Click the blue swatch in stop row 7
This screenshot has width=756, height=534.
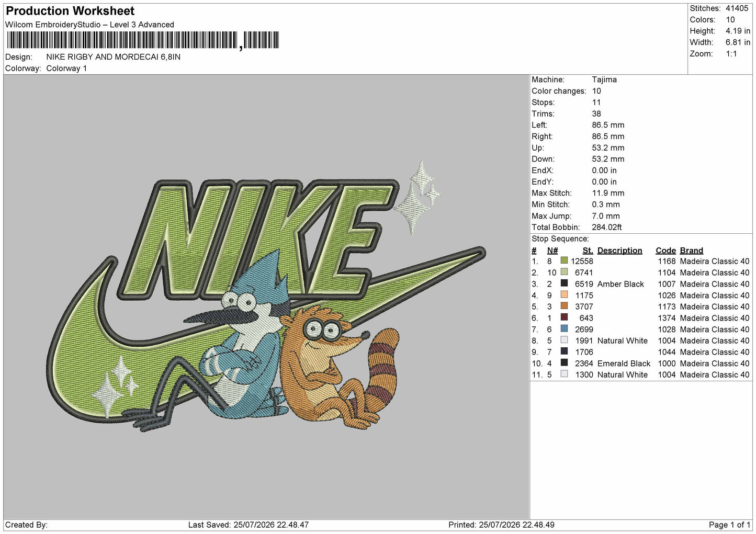[x=564, y=329]
